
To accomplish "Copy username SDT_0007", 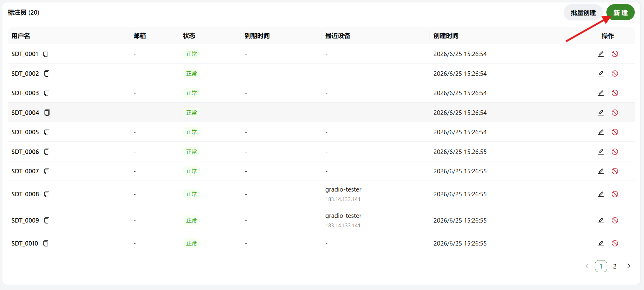I will 47,171.
